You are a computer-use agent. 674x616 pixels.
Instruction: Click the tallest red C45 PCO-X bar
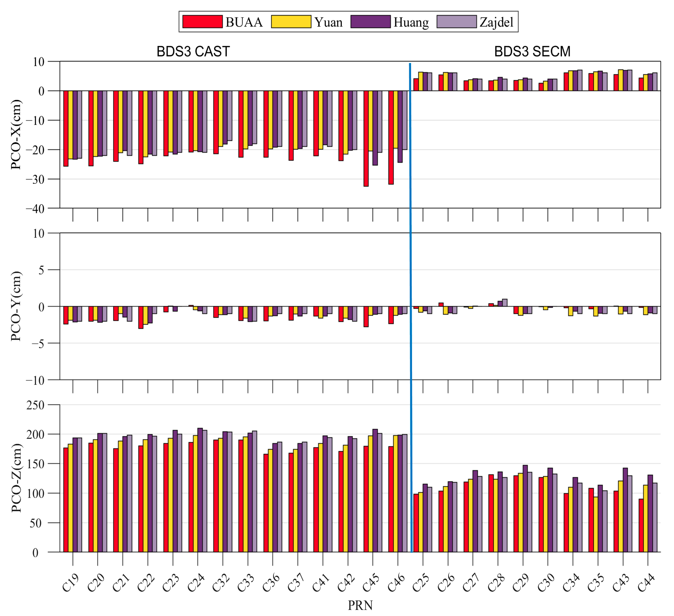point(366,138)
